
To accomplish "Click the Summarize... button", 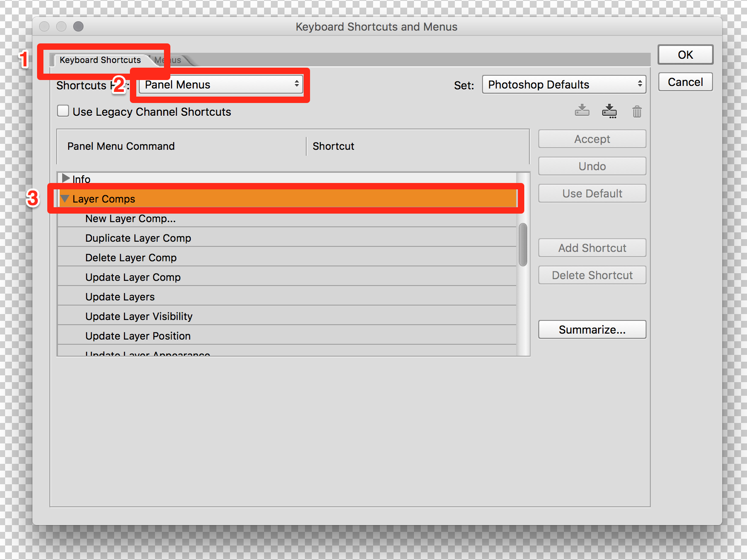I will [592, 330].
